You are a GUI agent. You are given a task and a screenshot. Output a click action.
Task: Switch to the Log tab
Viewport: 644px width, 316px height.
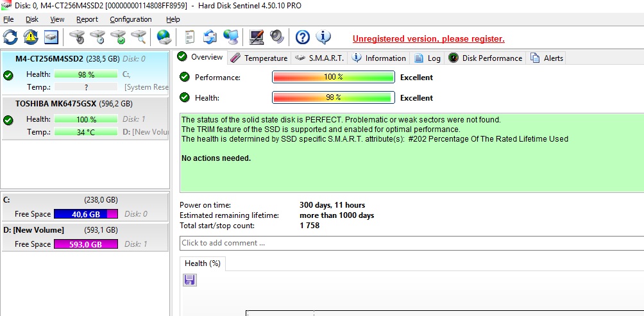pyautogui.click(x=428, y=58)
